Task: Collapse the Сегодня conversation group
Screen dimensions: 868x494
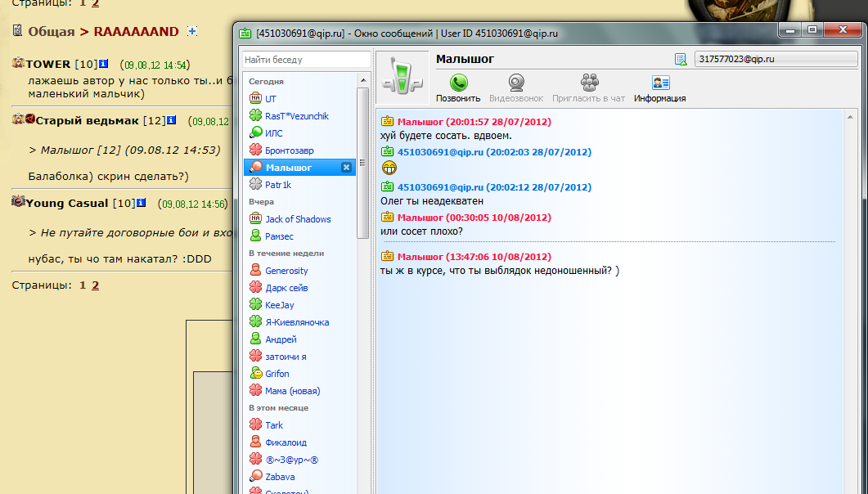Action: tap(267, 82)
